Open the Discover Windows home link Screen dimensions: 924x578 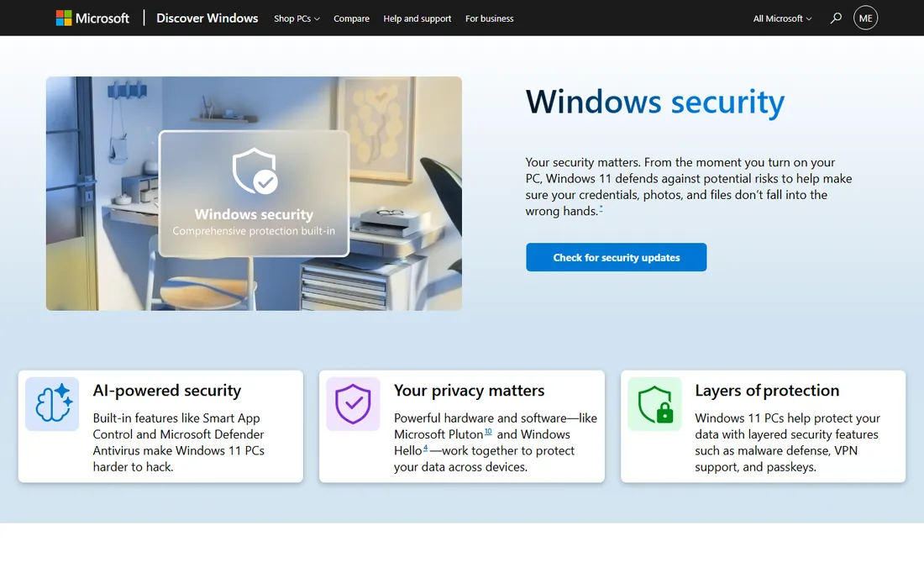tap(207, 18)
